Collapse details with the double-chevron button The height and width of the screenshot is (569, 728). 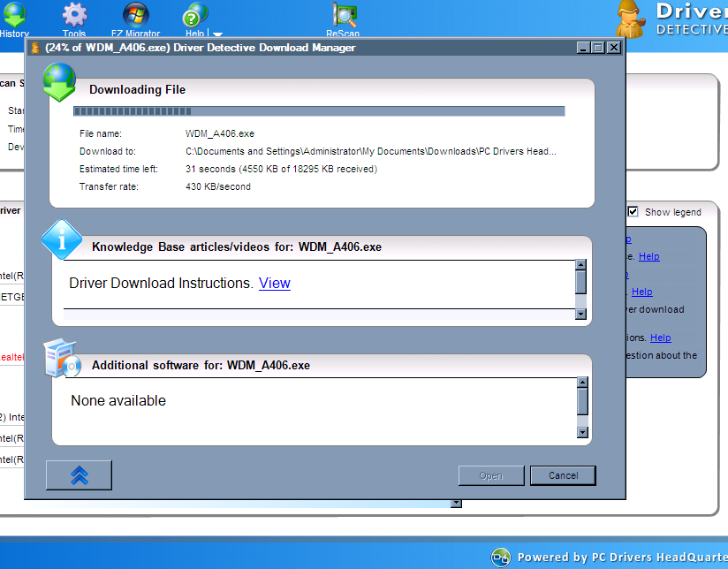point(79,475)
